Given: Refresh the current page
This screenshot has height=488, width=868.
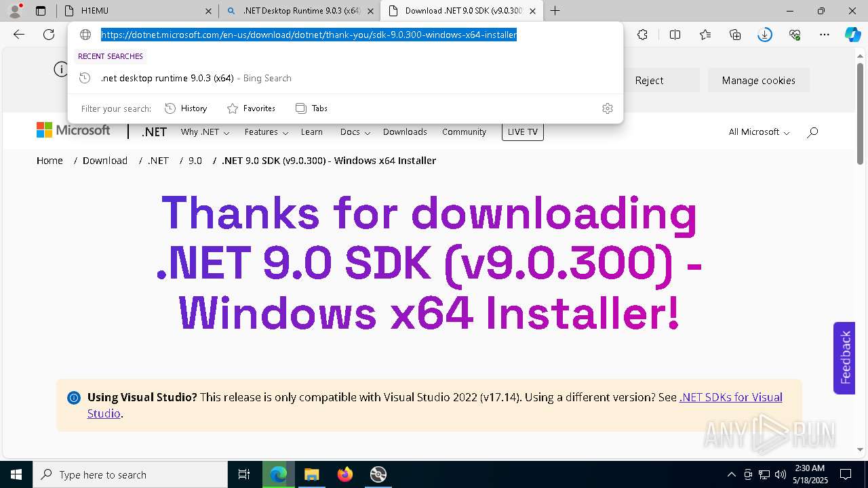Looking at the screenshot, I should [x=49, y=35].
